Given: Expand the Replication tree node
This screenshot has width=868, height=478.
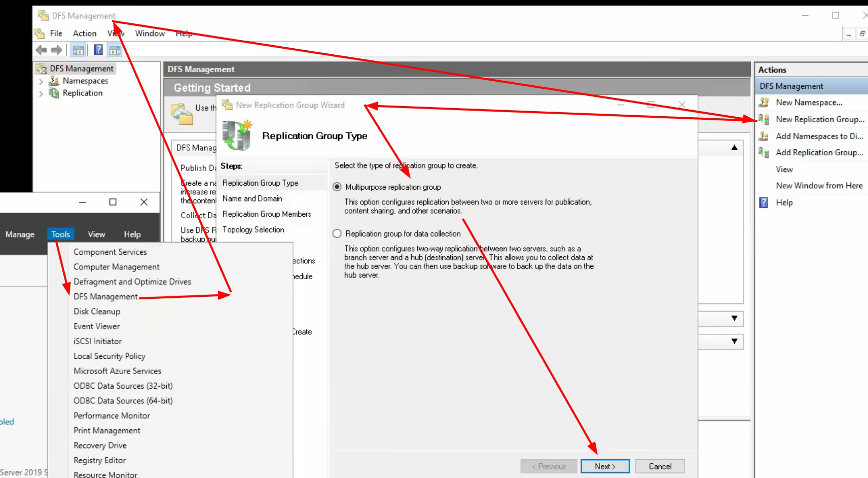Looking at the screenshot, I should [41, 93].
